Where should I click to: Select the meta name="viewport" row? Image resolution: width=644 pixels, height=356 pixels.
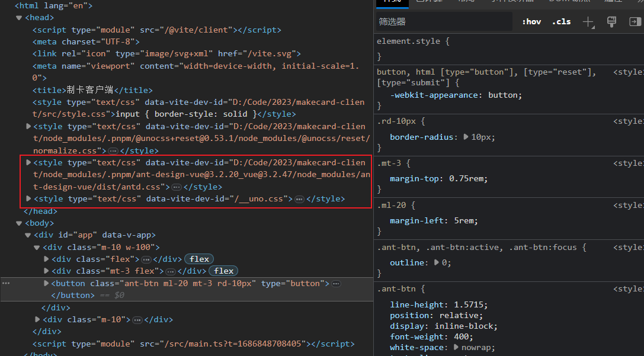pos(196,72)
